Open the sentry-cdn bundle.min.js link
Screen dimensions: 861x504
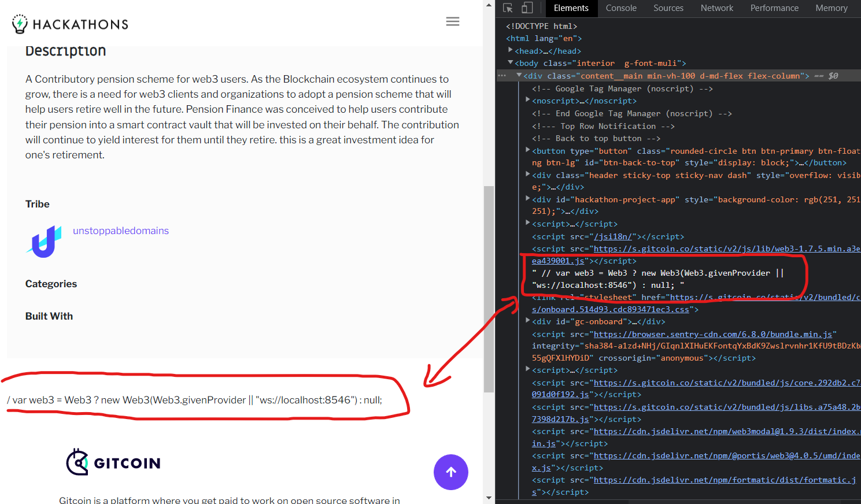(713, 334)
